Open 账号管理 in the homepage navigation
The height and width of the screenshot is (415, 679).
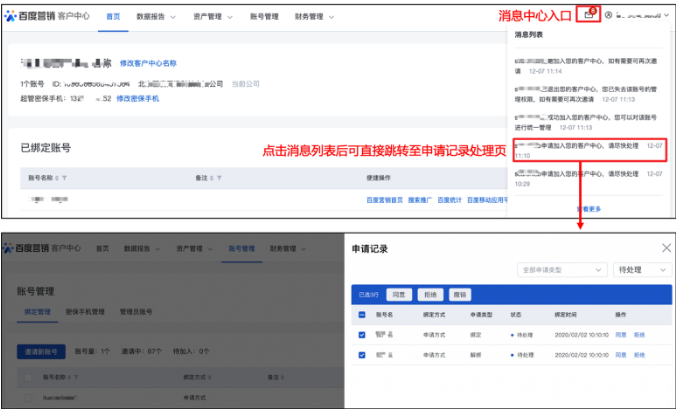tap(264, 17)
